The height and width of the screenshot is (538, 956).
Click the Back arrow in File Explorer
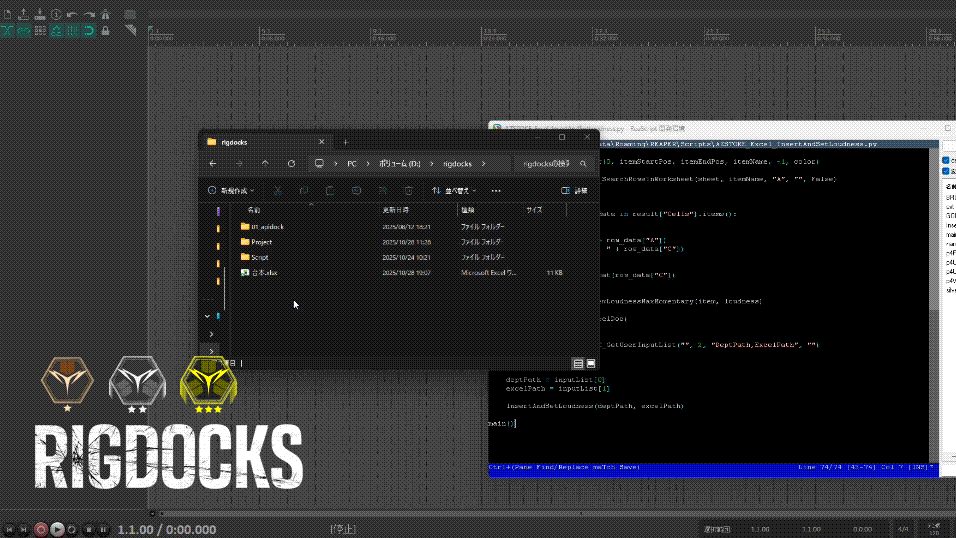click(x=213, y=163)
